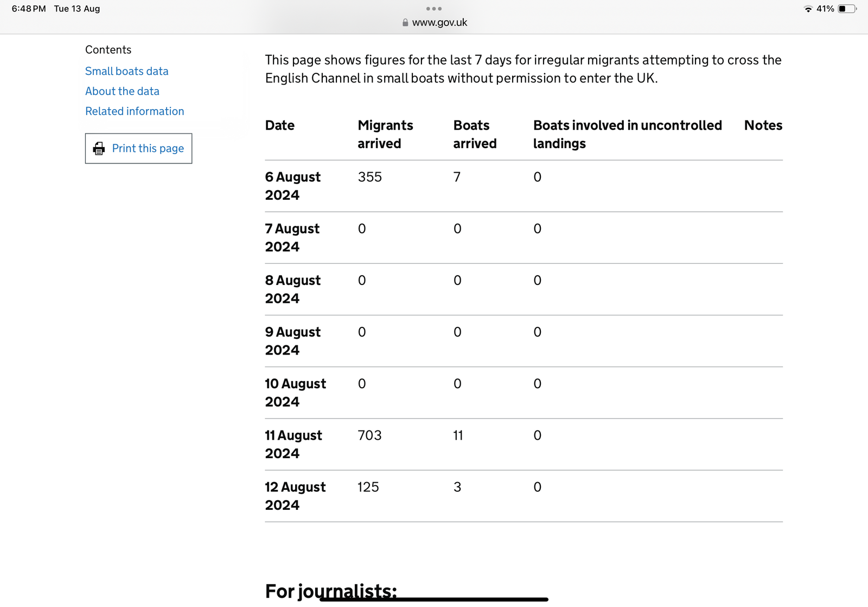This screenshot has height=607, width=868.
Task: Click the printer icon
Action: tap(99, 149)
